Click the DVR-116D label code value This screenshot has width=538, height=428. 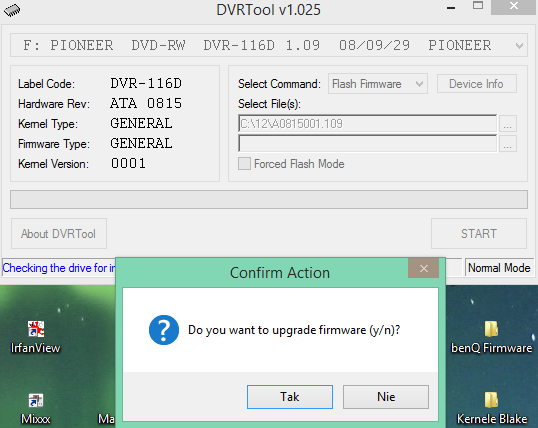(x=146, y=83)
